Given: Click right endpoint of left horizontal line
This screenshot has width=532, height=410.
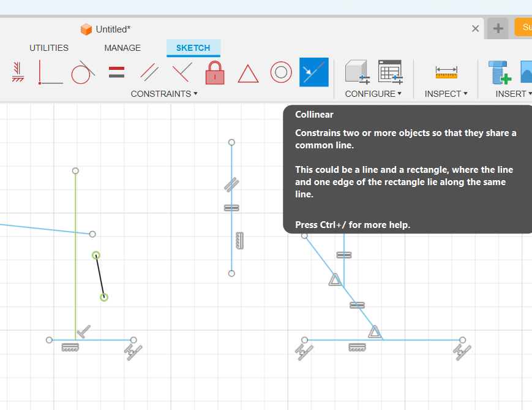Looking at the screenshot, I should [133, 340].
